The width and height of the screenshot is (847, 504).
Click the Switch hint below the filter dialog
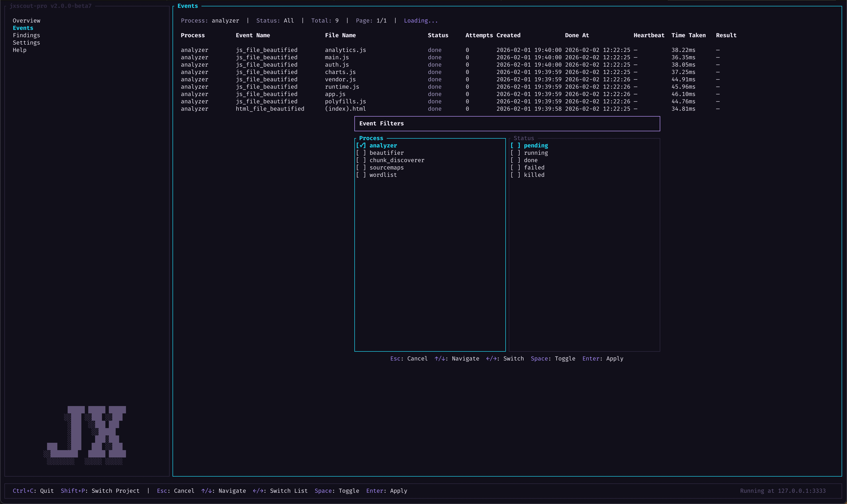[505, 359]
